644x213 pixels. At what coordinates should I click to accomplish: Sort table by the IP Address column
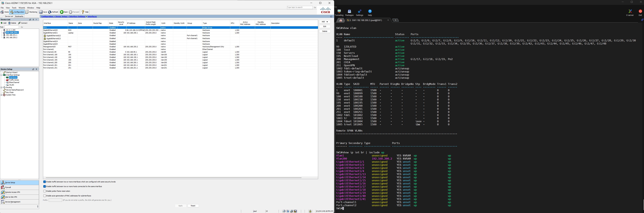(136, 23)
